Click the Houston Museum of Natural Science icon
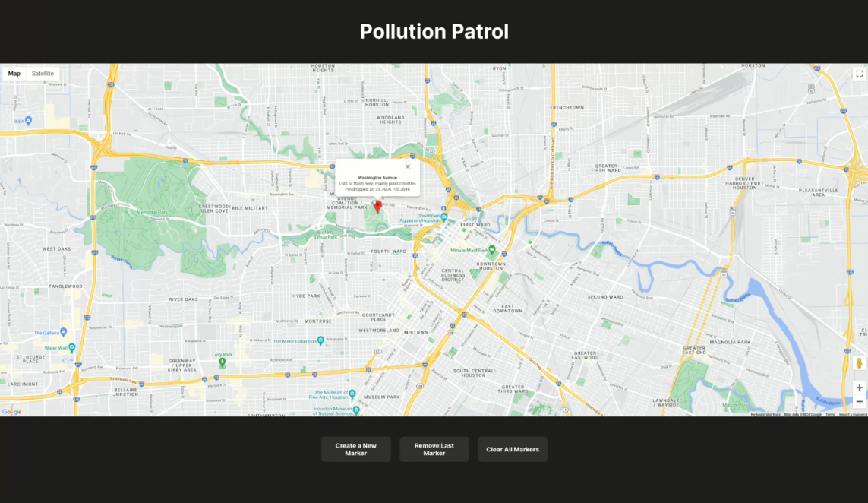This screenshot has height=503, width=868. (355, 411)
